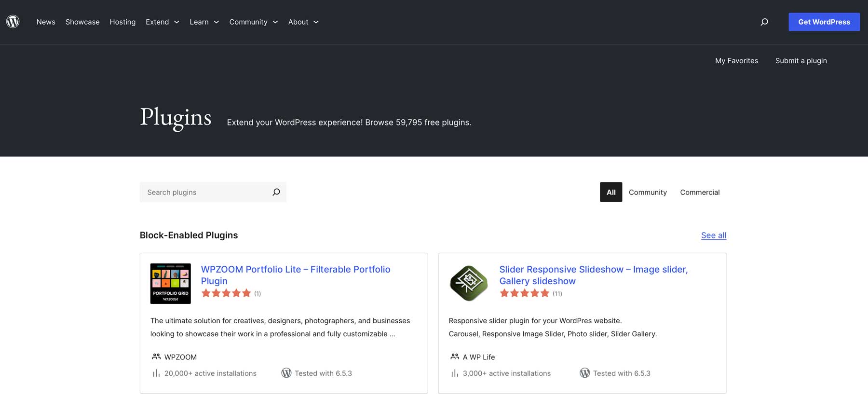Click WPZOOM Portfolio star rating
The width and height of the screenshot is (868, 399).
(x=226, y=293)
